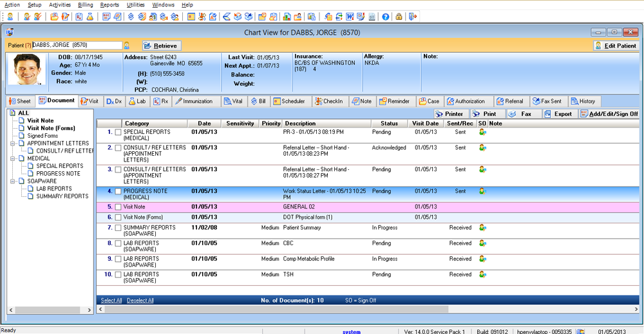This screenshot has width=644, height=334.
Task: Check the box for row 5 Visit Note
Action: tap(118, 207)
